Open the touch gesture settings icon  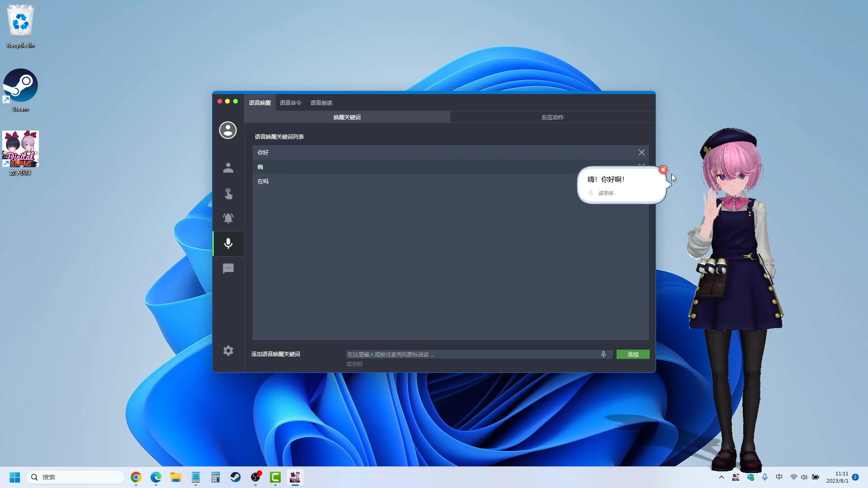click(228, 193)
